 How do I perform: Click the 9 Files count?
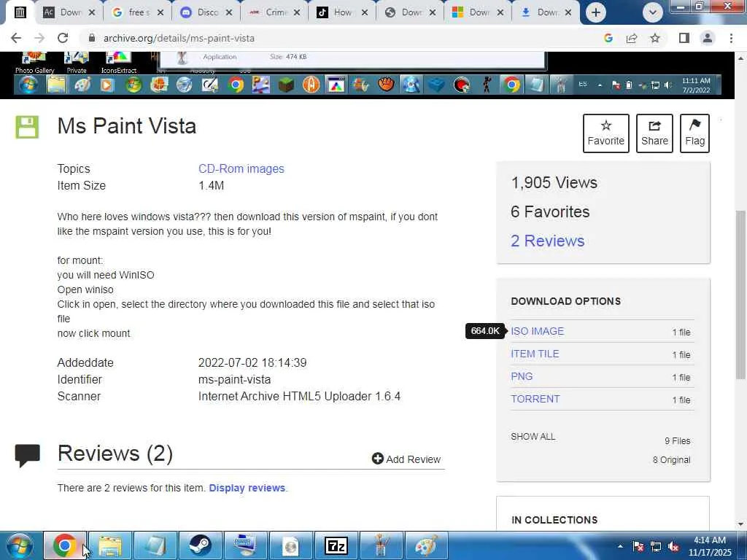(678, 441)
